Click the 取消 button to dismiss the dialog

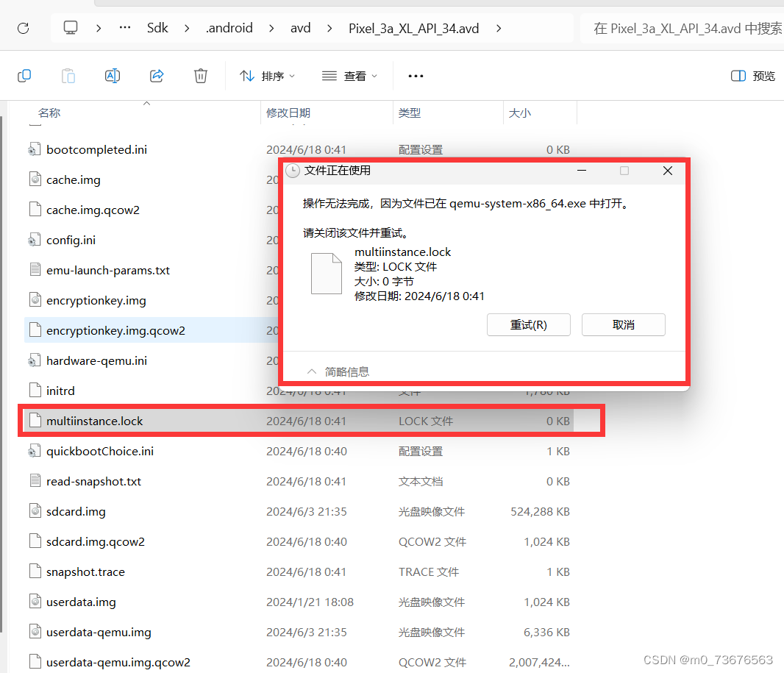click(623, 324)
